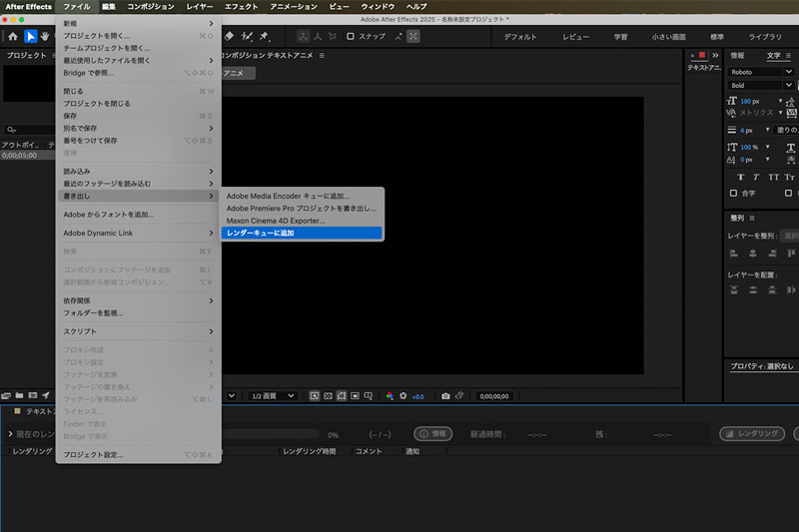
Task: Toggle transparency grid icon in viewer
Action: pos(329,395)
